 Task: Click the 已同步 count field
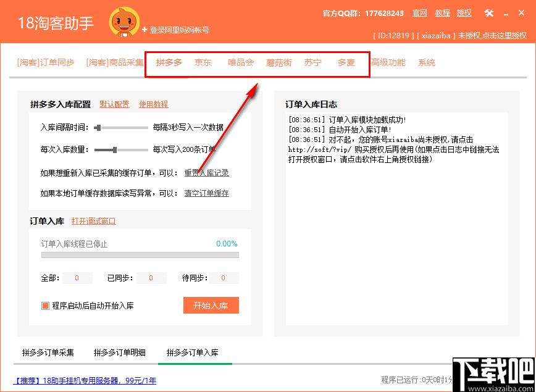(151, 278)
